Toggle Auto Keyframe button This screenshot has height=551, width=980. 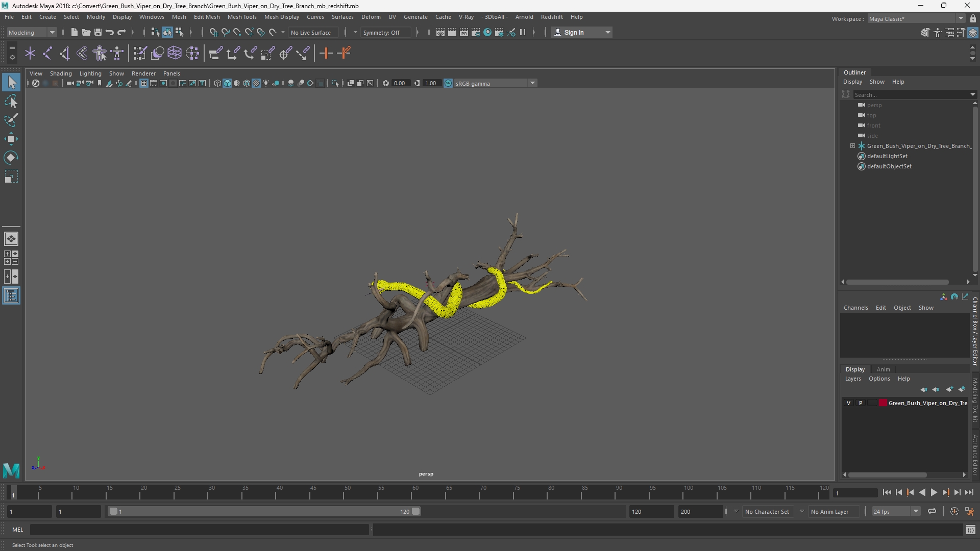954,511
